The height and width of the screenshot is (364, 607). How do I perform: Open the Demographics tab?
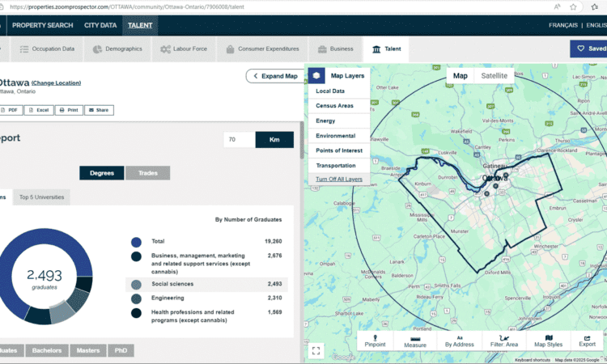click(117, 49)
